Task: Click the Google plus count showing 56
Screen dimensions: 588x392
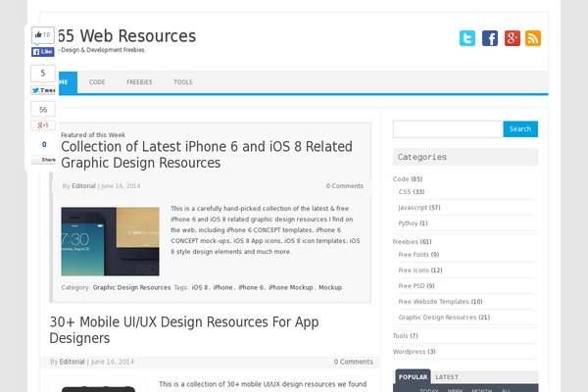Action: pos(43,110)
